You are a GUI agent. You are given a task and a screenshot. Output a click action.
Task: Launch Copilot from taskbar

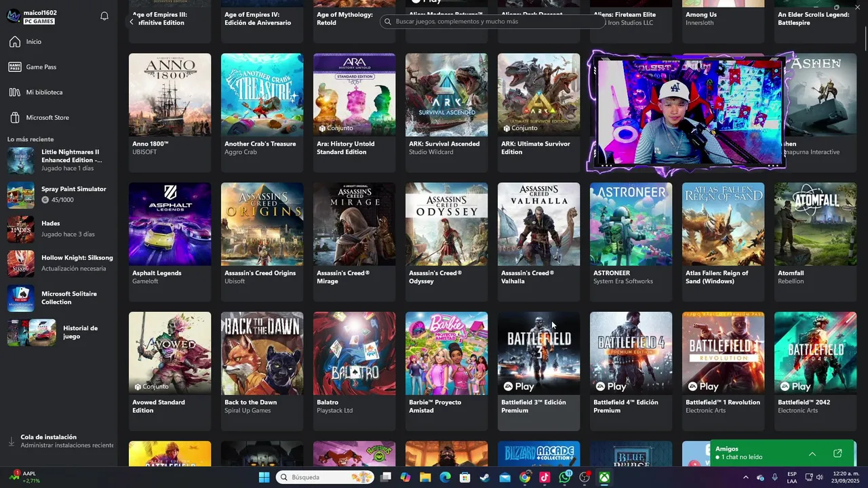(406, 477)
